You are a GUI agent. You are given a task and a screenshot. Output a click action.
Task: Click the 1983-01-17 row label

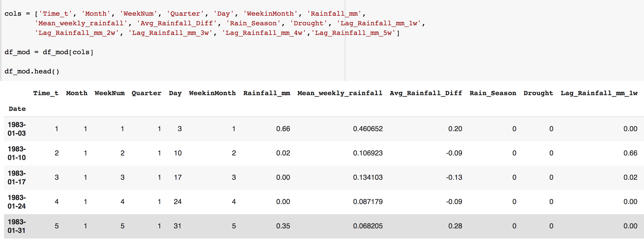click(17, 177)
